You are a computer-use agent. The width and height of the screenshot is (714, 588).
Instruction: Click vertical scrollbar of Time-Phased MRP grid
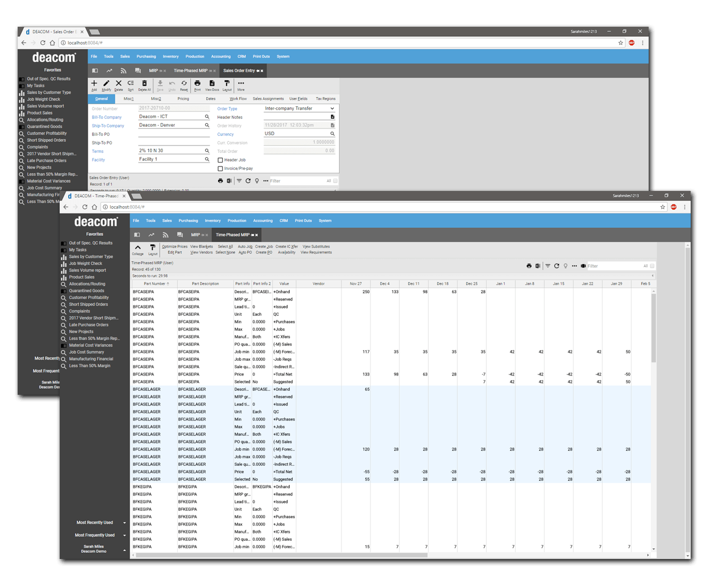pyautogui.click(x=653, y=328)
